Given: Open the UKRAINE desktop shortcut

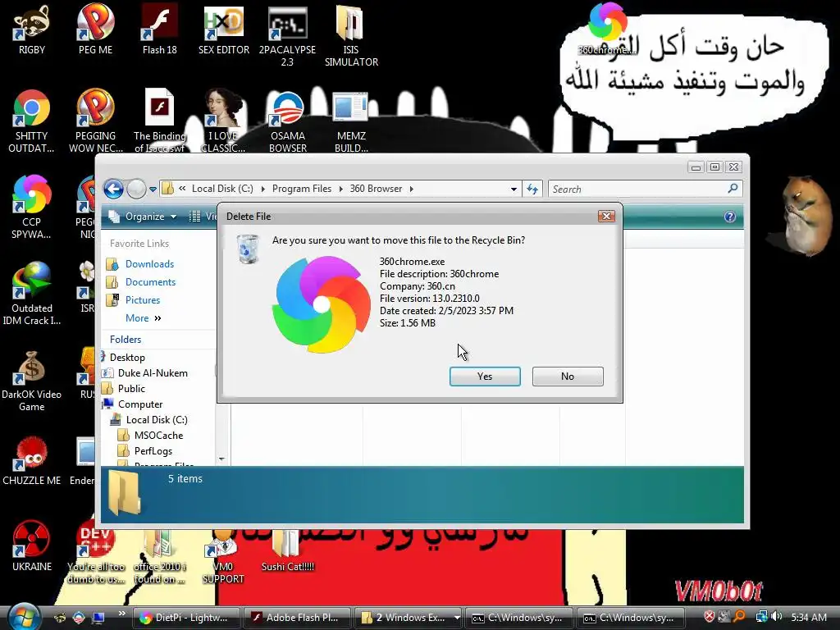Looking at the screenshot, I should (x=32, y=546).
